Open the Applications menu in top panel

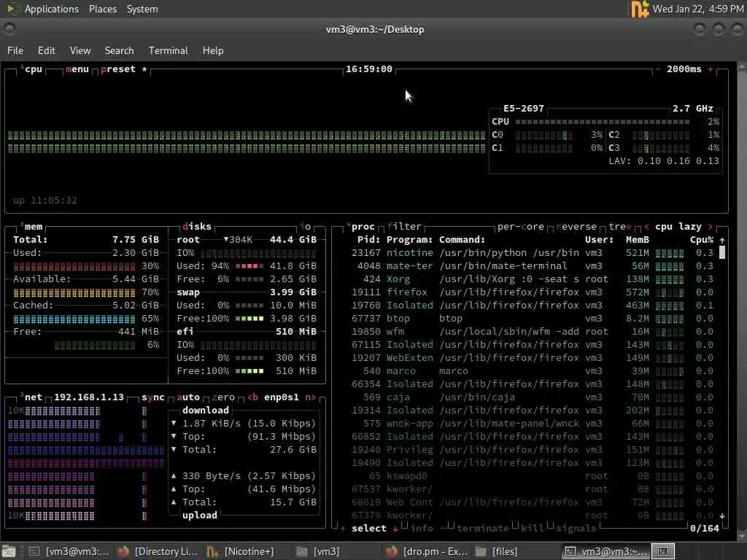(52, 9)
